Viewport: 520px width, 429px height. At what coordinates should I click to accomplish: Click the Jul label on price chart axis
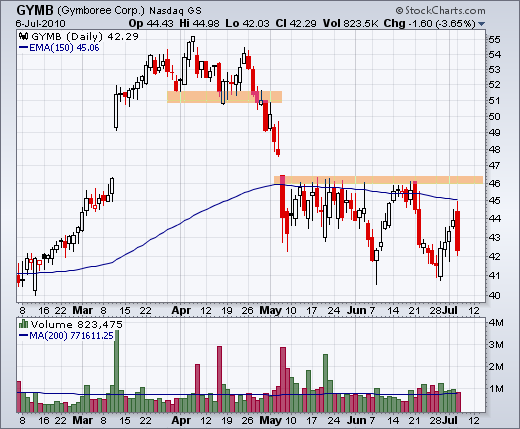pos(450,310)
